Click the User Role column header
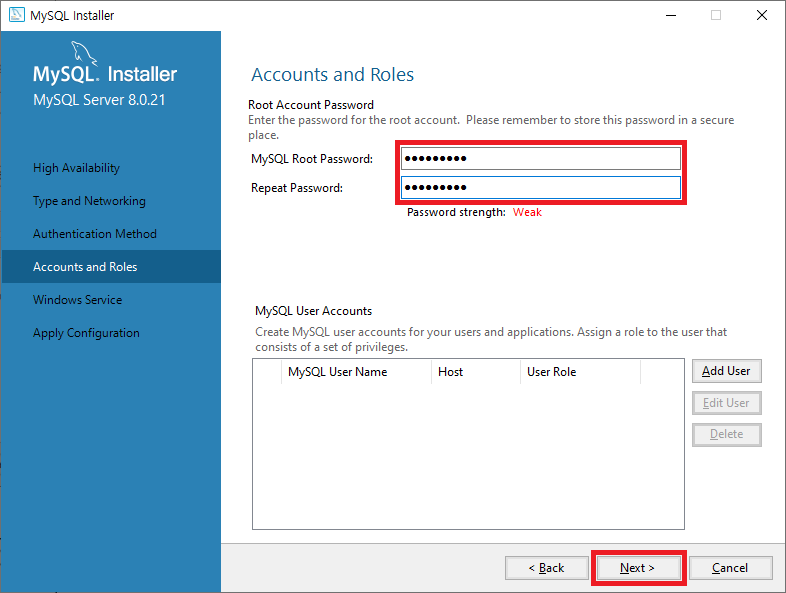Viewport: 786px width, 593px height. (x=580, y=372)
